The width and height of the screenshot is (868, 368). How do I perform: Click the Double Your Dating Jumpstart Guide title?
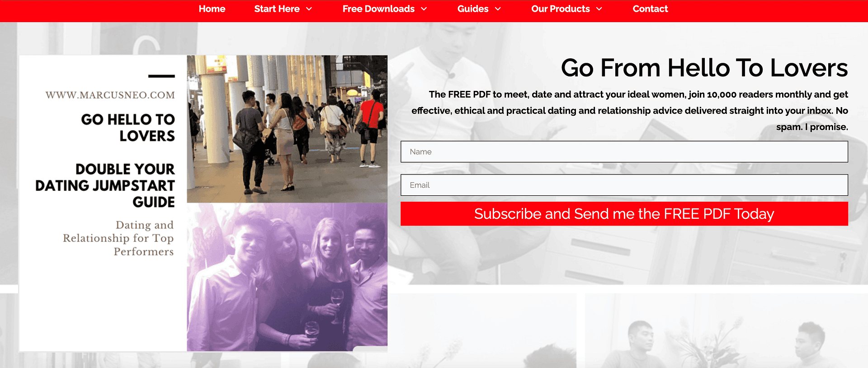pyautogui.click(x=105, y=185)
